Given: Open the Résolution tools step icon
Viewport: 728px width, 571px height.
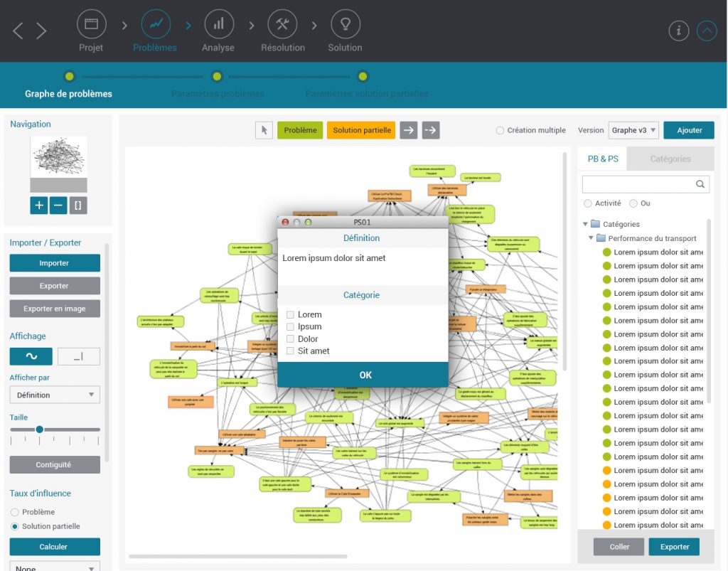Looking at the screenshot, I should tap(282, 24).
